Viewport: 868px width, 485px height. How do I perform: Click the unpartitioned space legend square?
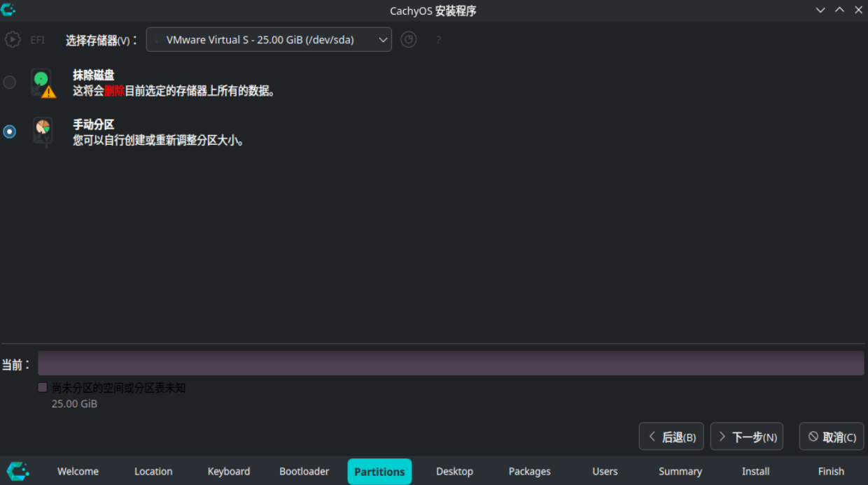[43, 388]
